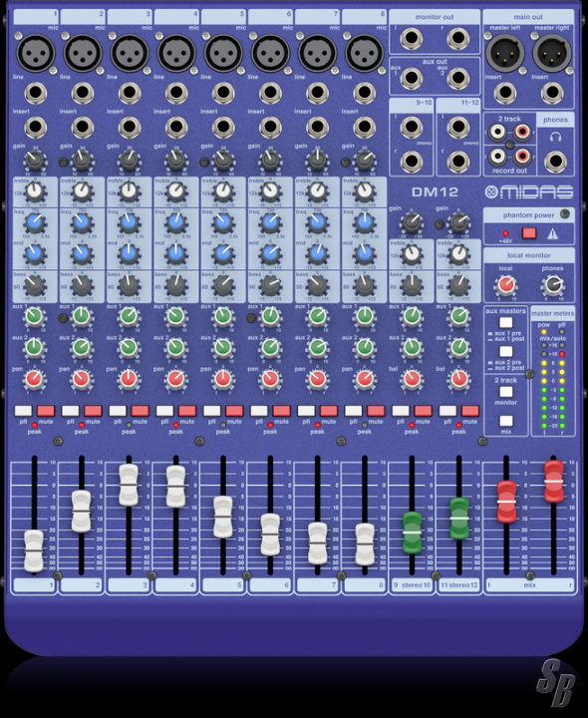Click the channel 1 XLR mic input
588x718 pixels.
(36, 53)
